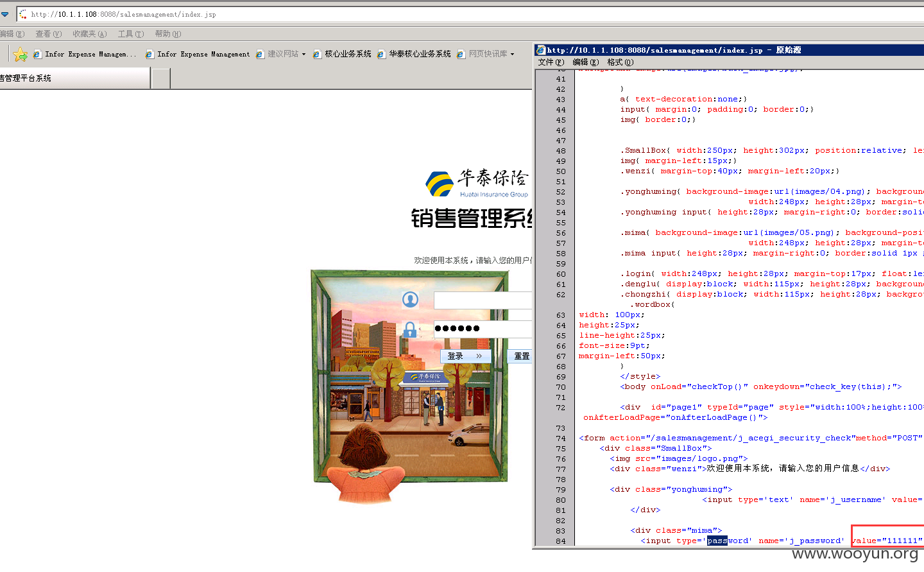
Task: Click the 重置 reset button
Action: [520, 356]
